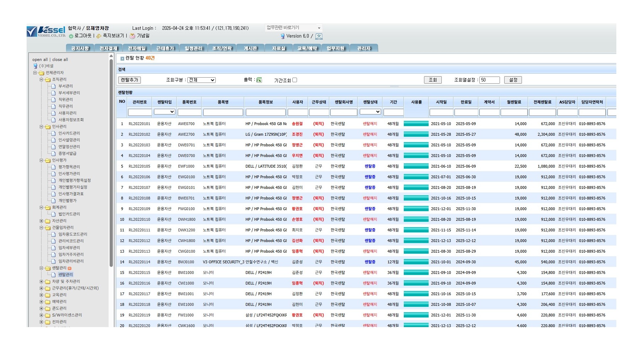This screenshot has height=348, width=644.
Task: Click the Vessel company logo
Action: (x=46, y=32)
